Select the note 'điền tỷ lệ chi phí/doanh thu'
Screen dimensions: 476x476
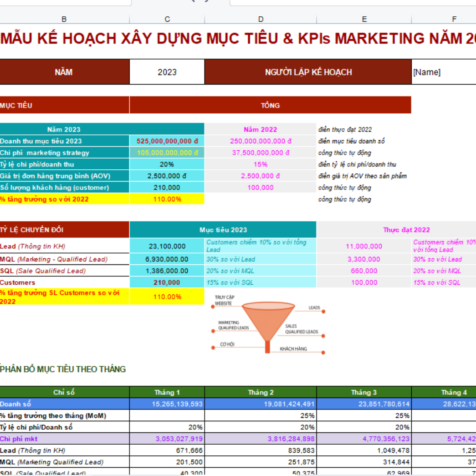point(357,164)
